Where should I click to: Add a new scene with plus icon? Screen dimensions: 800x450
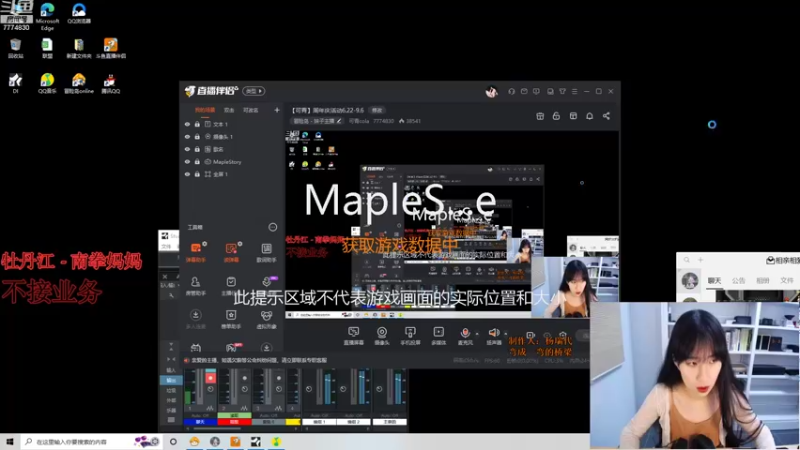pyautogui.click(x=277, y=110)
